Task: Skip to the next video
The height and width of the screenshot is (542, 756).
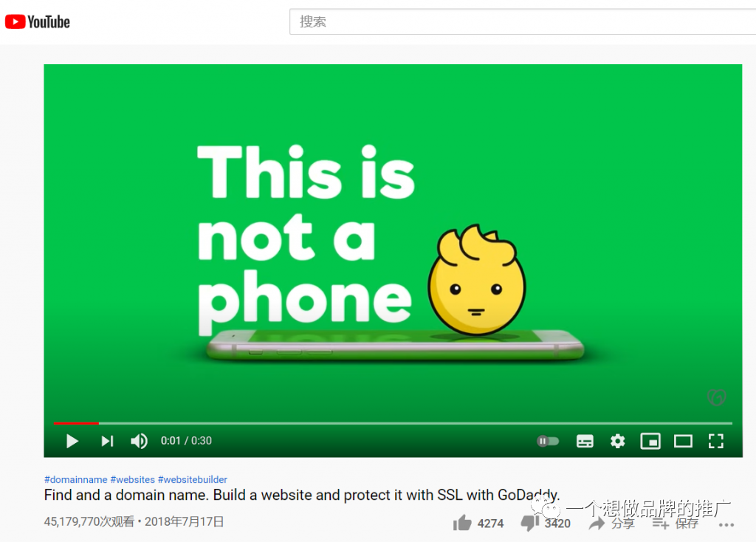Action: tap(107, 441)
